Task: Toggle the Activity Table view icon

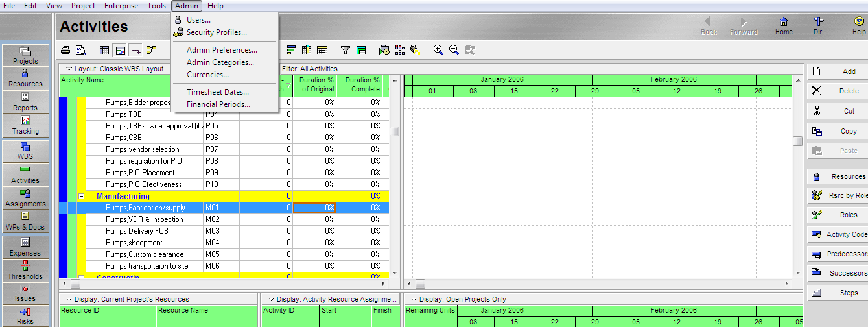Action: point(104,50)
